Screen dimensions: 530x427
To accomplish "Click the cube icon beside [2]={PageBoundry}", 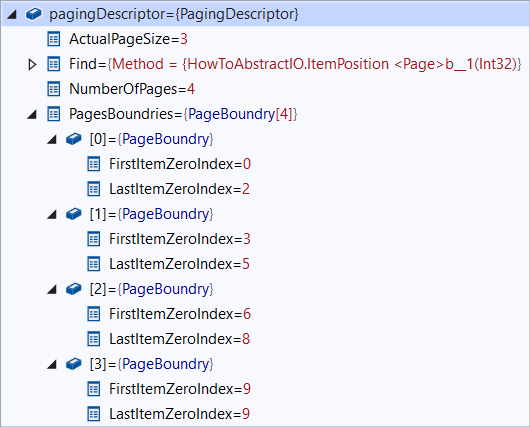I will coord(74,289).
